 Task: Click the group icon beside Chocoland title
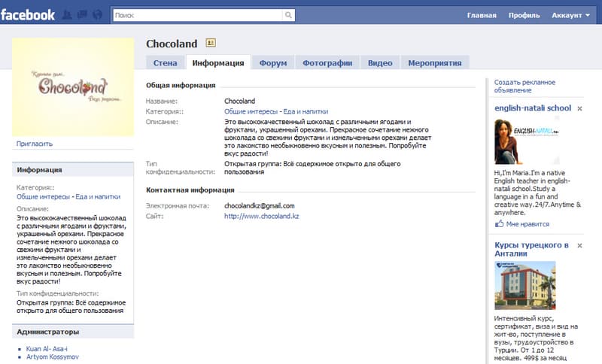pyautogui.click(x=211, y=43)
